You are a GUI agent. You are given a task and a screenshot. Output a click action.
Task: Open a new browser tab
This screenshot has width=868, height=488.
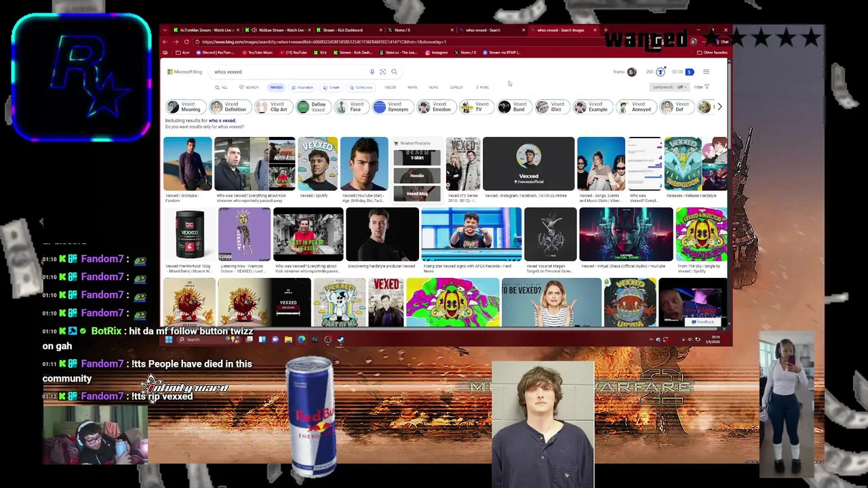tap(606, 30)
